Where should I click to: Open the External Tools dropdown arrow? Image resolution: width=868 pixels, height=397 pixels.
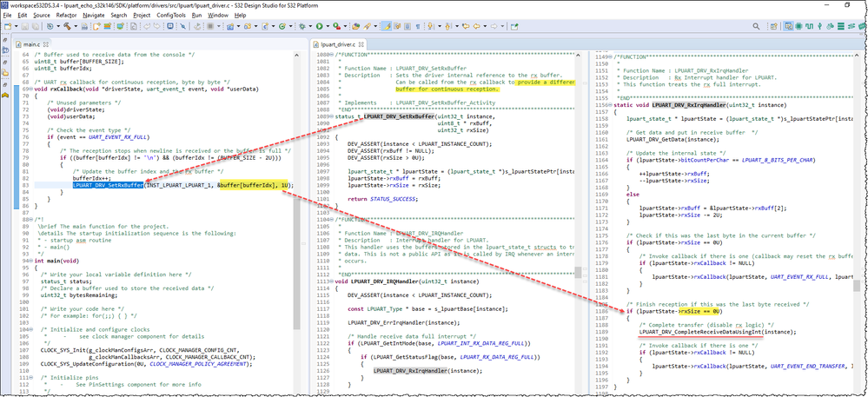tap(346, 26)
